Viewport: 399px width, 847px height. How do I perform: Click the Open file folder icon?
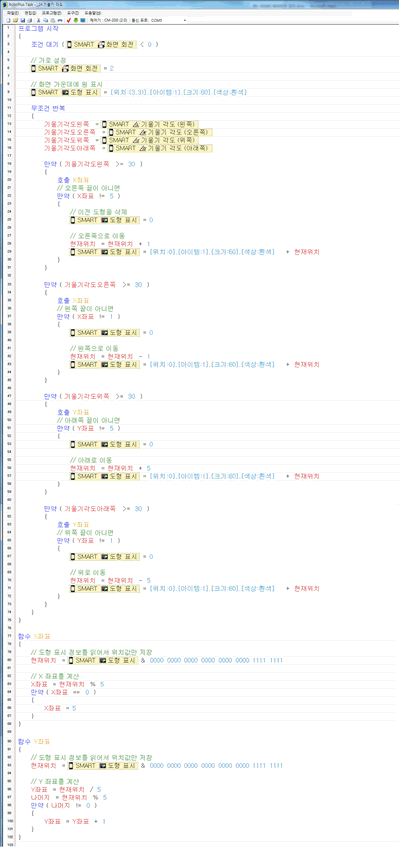click(x=15, y=20)
